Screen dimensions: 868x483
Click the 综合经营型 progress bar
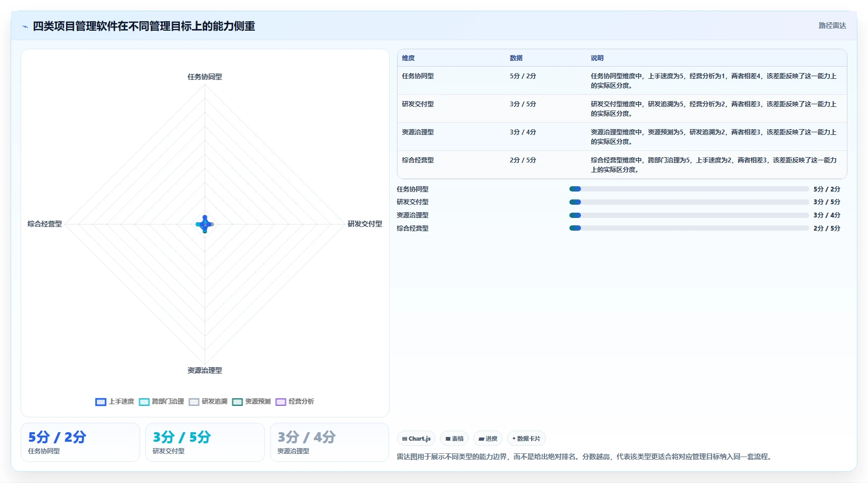pyautogui.click(x=689, y=228)
